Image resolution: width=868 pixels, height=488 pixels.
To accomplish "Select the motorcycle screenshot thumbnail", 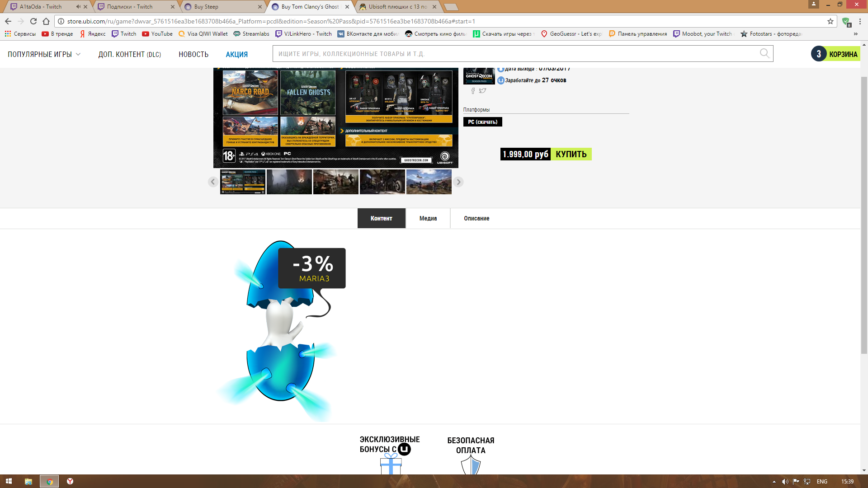I will point(382,182).
